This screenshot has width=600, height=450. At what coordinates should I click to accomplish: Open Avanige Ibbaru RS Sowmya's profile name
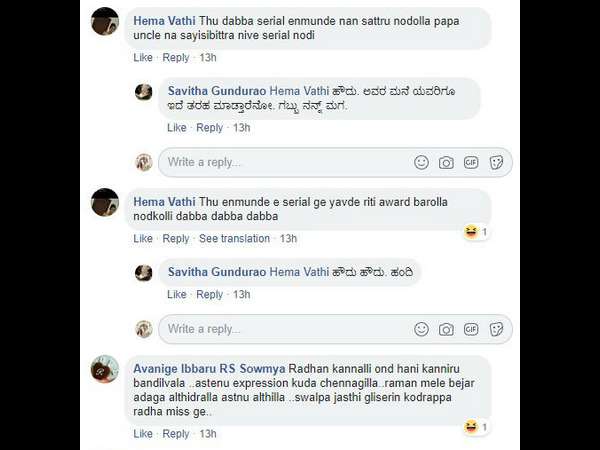tap(209, 368)
